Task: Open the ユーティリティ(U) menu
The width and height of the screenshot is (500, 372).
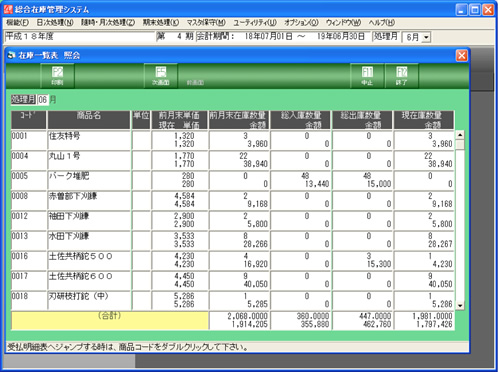Action: pyautogui.click(x=255, y=23)
